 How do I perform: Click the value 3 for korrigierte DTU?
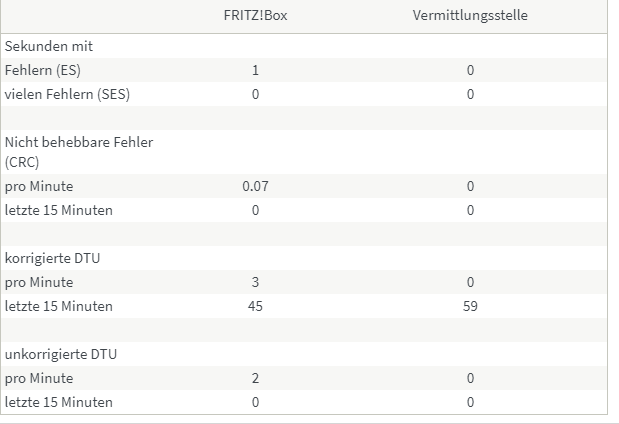point(255,282)
